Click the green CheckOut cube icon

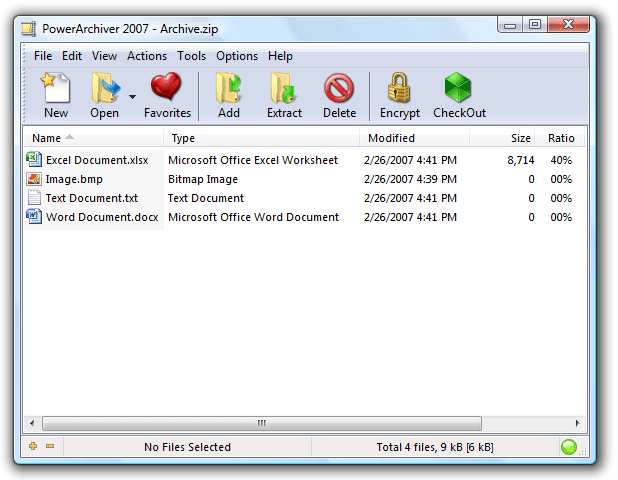coord(458,87)
